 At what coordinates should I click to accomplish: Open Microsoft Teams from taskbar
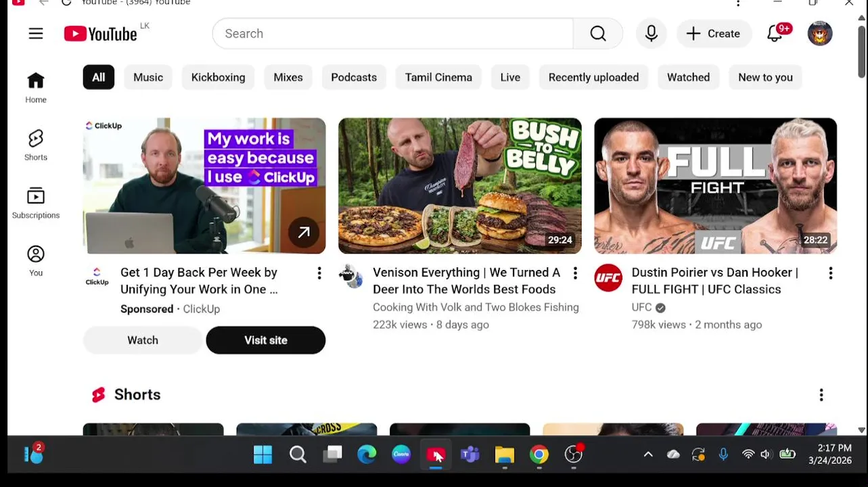(x=470, y=455)
